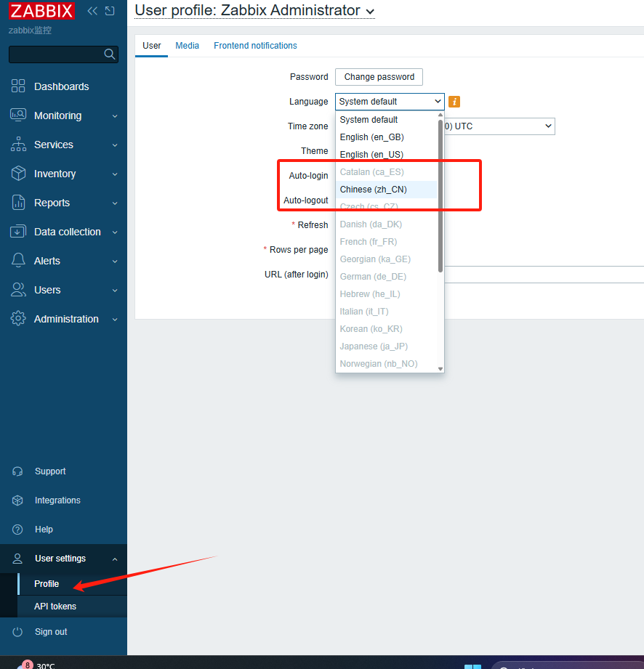Screen dimensions: 644x669
Task: Open the Language dropdown box
Action: [390, 102]
